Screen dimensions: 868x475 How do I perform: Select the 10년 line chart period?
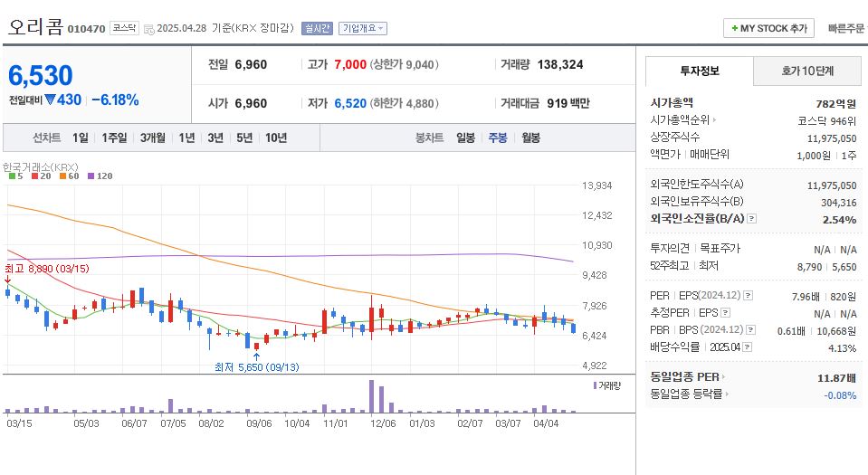pyautogui.click(x=276, y=138)
